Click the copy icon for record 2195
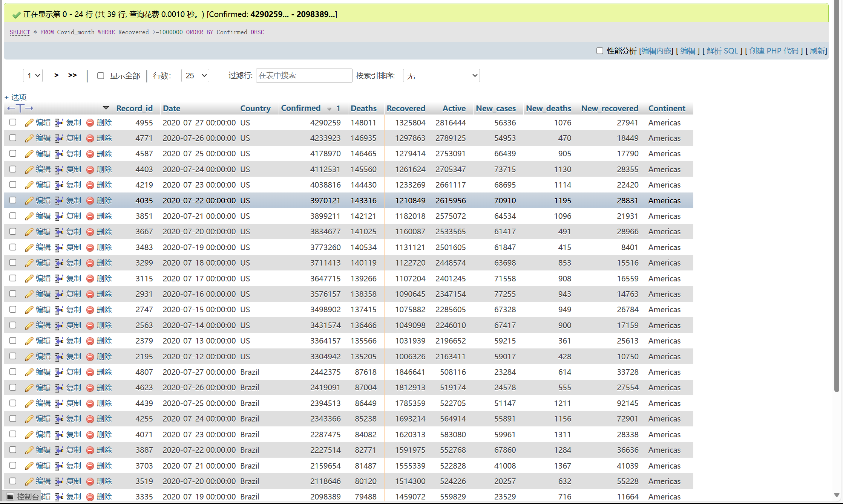Image resolution: width=843 pixels, height=504 pixels. [59, 357]
